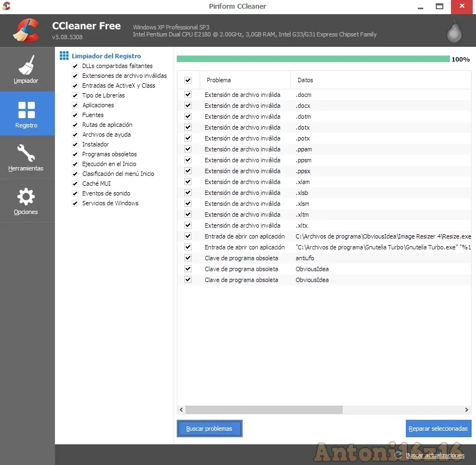Sort by the Problema column header

click(x=245, y=80)
